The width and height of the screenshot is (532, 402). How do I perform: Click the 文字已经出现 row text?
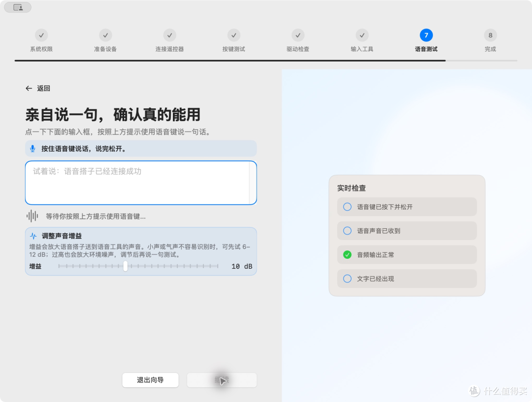pyautogui.click(x=375, y=278)
